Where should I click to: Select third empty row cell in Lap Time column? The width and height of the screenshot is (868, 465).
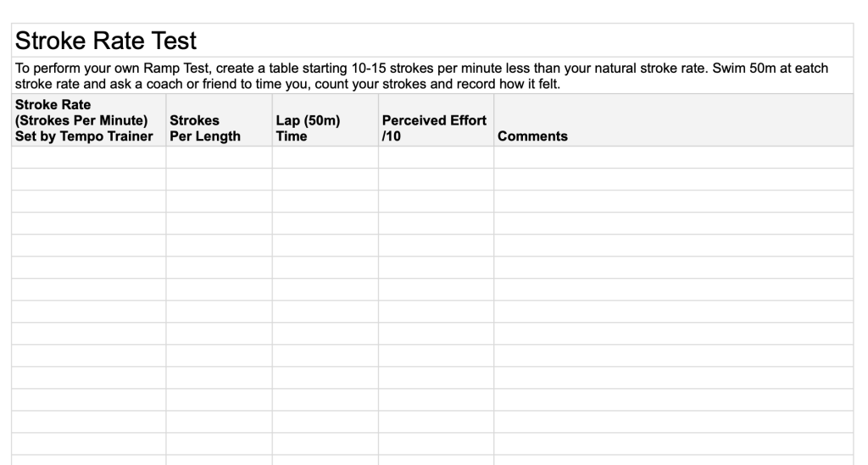pos(325,202)
